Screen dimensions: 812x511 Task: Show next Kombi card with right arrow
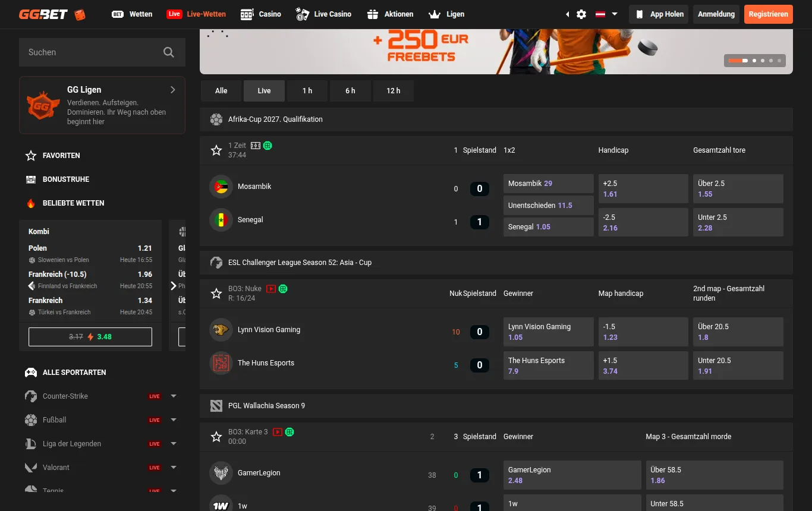pos(174,286)
